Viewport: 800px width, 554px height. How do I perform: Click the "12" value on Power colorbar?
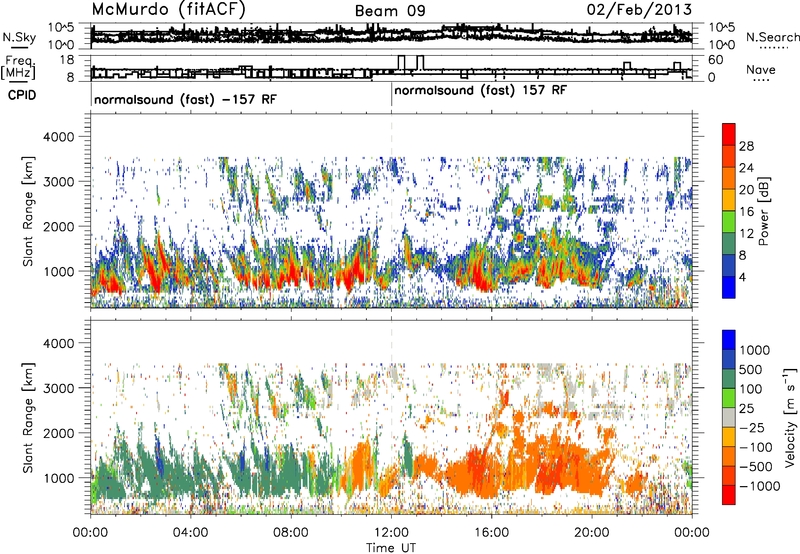(x=746, y=233)
